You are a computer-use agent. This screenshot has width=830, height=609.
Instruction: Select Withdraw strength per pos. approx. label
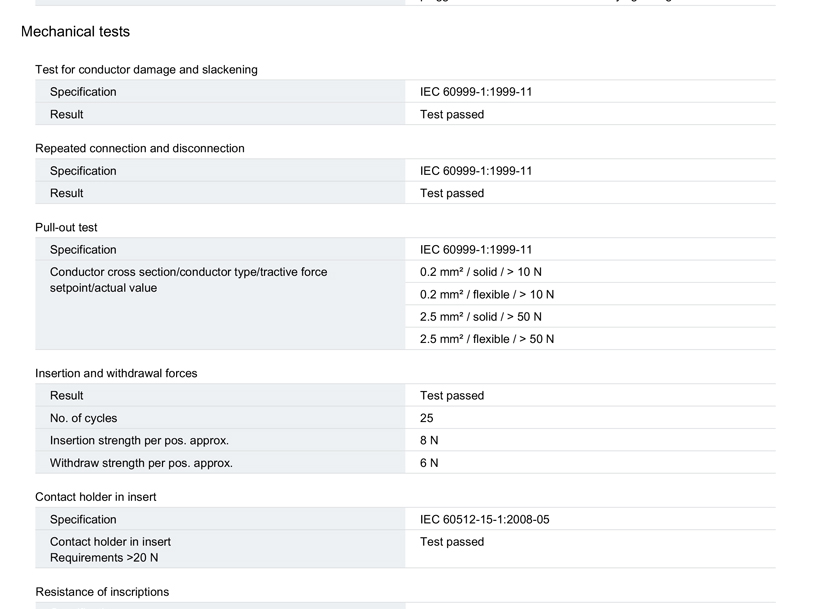click(141, 464)
